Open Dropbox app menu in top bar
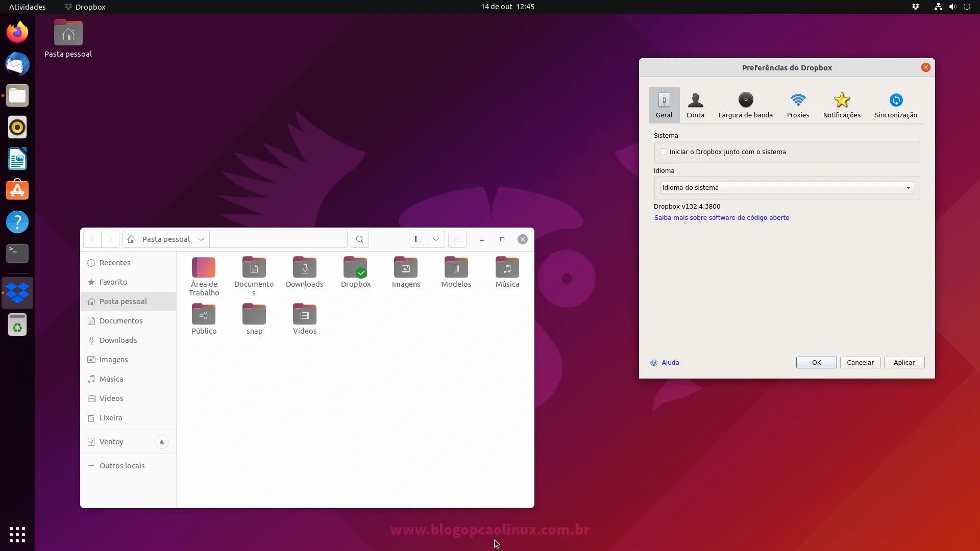The width and height of the screenshot is (980, 551). (85, 7)
